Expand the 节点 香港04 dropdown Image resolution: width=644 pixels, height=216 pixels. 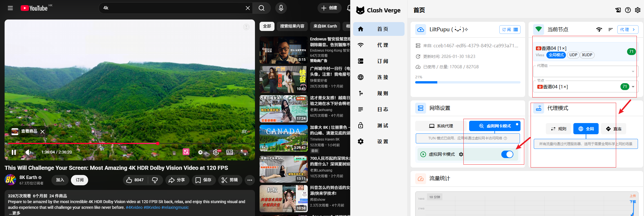633,87
